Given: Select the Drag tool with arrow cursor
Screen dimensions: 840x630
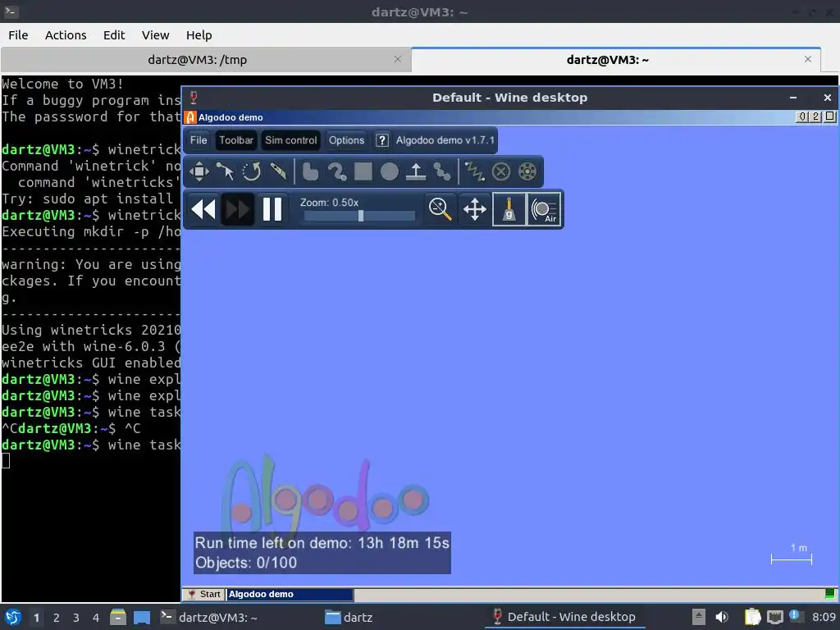Looking at the screenshot, I should click(225, 172).
